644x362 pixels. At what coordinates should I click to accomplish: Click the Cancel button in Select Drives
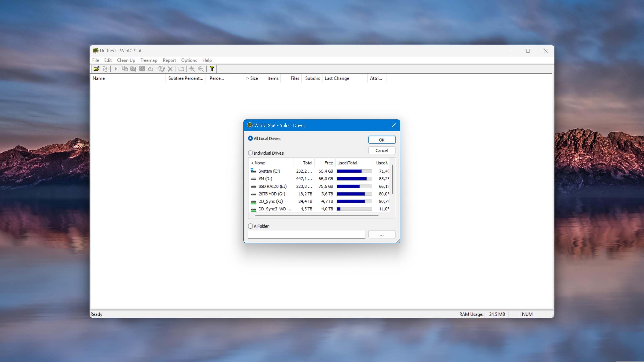[382, 150]
